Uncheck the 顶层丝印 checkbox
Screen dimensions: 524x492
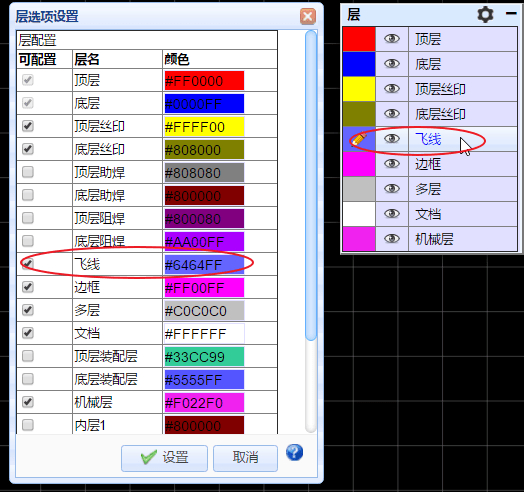coord(28,126)
